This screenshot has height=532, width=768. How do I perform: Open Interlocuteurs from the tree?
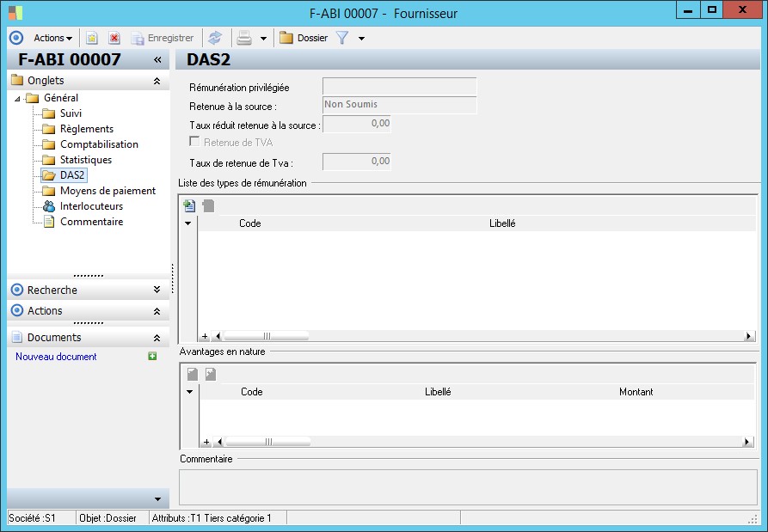(91, 206)
